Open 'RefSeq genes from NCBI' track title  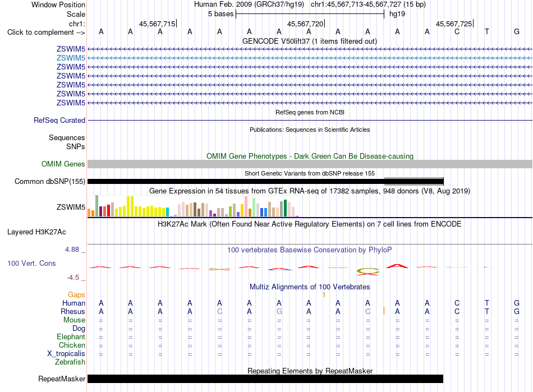click(x=310, y=112)
